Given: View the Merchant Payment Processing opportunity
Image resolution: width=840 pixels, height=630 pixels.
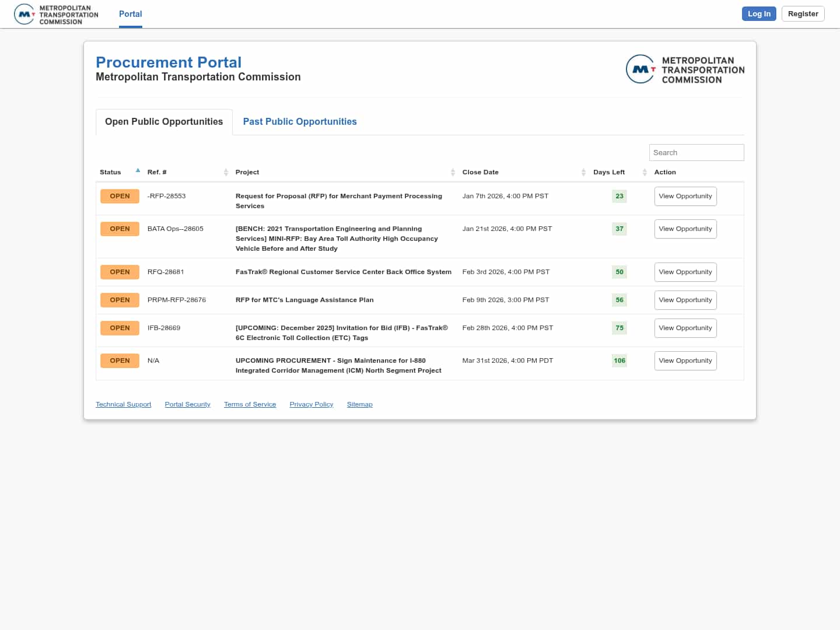Looking at the screenshot, I should click(685, 196).
